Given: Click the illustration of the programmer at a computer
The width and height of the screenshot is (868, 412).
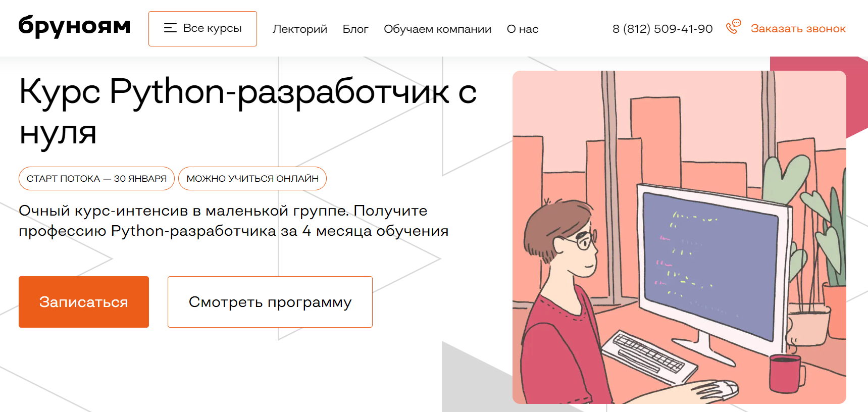Looking at the screenshot, I should [679, 237].
